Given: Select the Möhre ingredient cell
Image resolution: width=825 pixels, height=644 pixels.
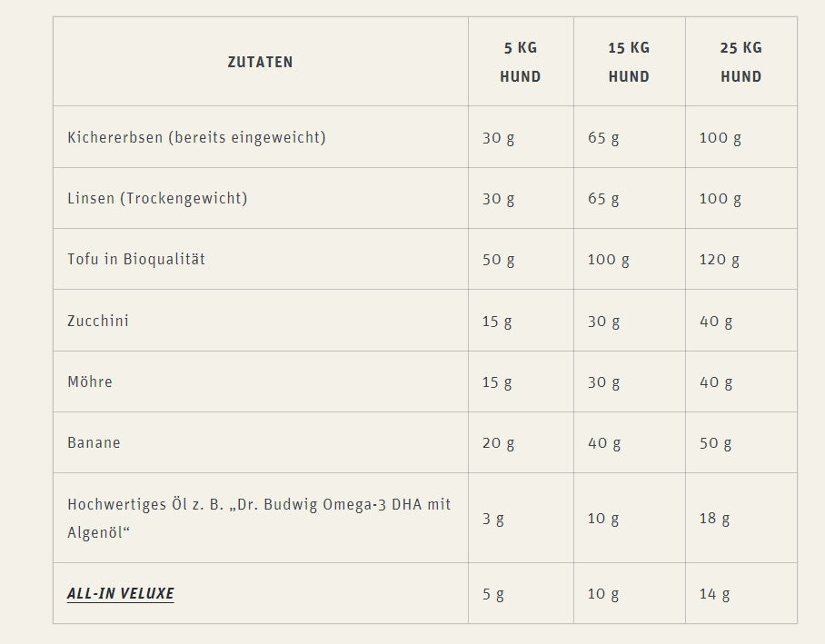Looking at the screenshot, I should (x=261, y=381).
